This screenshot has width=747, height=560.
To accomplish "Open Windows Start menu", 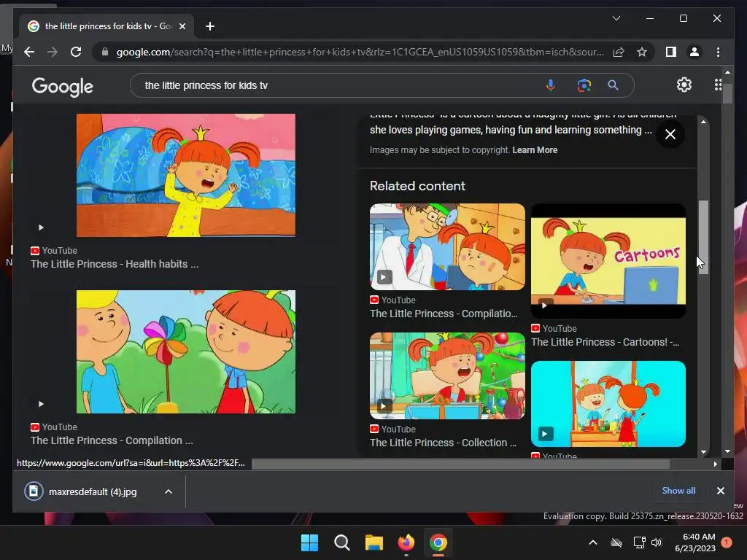I will [x=309, y=542].
